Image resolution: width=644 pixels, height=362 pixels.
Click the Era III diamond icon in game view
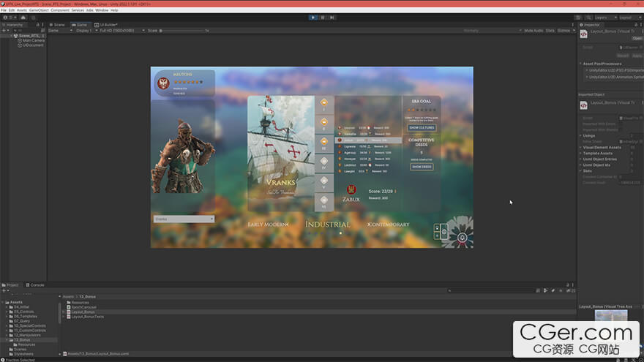tap(324, 142)
